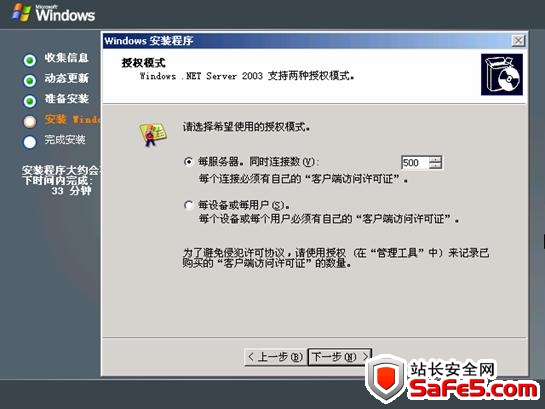This screenshot has width=545, height=409.
Task: Go back with 上一步 button
Action: point(275,357)
